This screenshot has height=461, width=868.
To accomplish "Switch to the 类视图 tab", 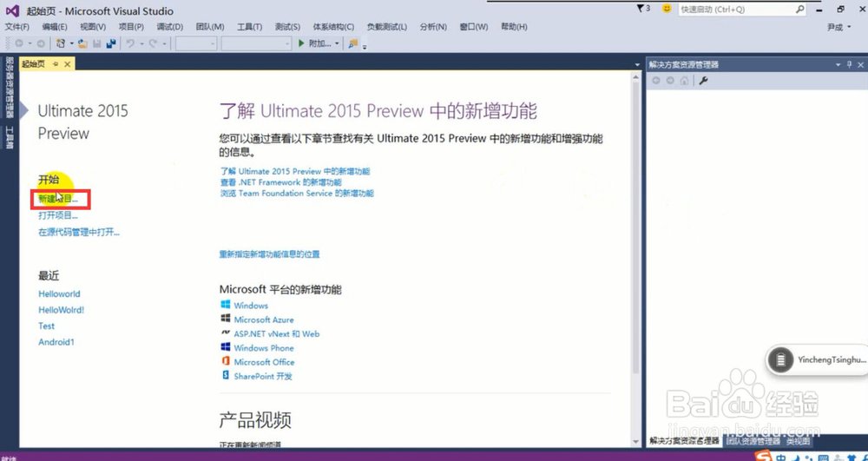I will (798, 442).
